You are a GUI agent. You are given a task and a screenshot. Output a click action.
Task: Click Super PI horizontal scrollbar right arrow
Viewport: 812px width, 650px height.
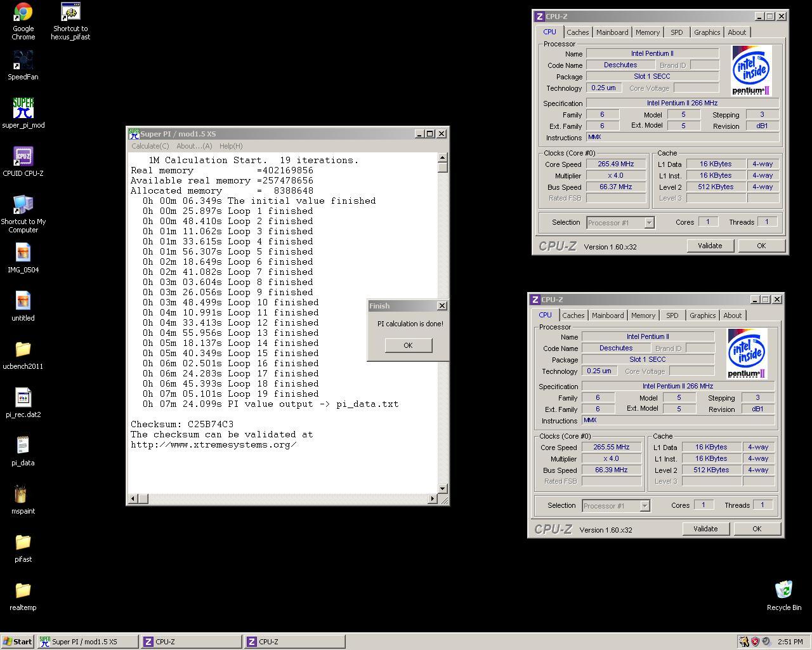click(433, 499)
